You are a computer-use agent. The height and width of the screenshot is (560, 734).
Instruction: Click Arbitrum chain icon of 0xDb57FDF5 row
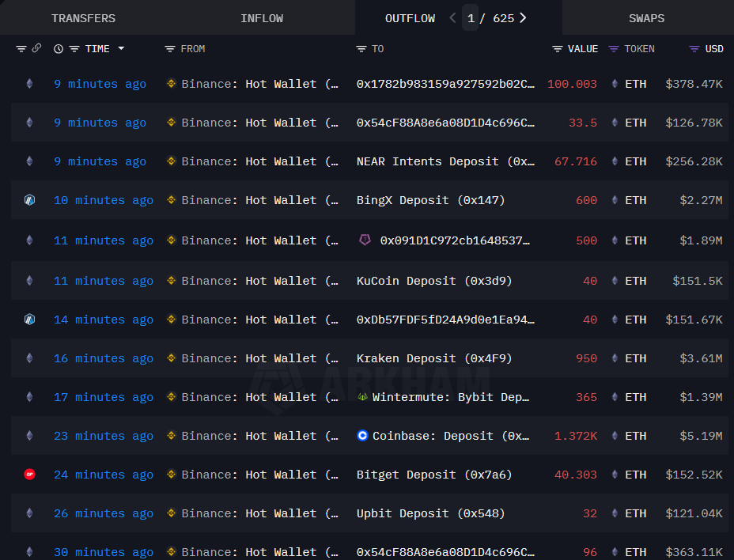tap(29, 320)
